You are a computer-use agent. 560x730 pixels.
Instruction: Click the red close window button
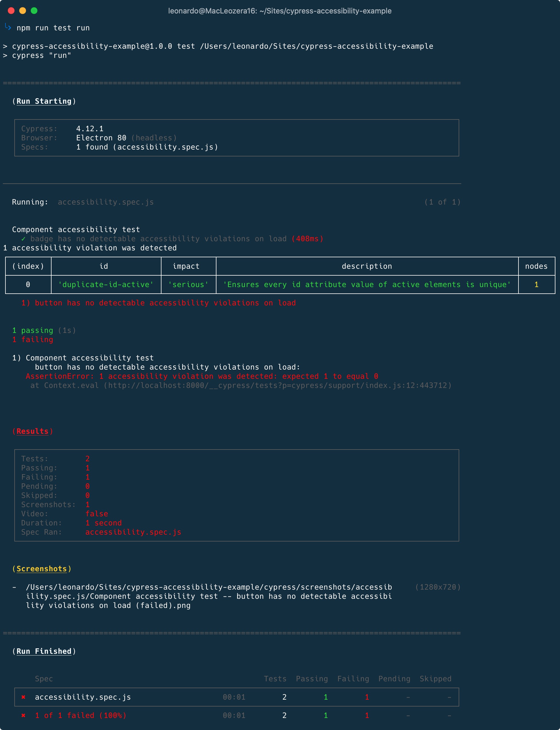[11, 11]
